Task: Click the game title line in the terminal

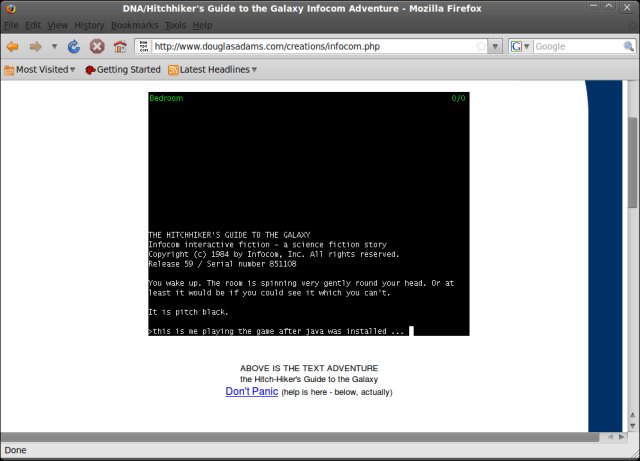Action: coord(229,235)
